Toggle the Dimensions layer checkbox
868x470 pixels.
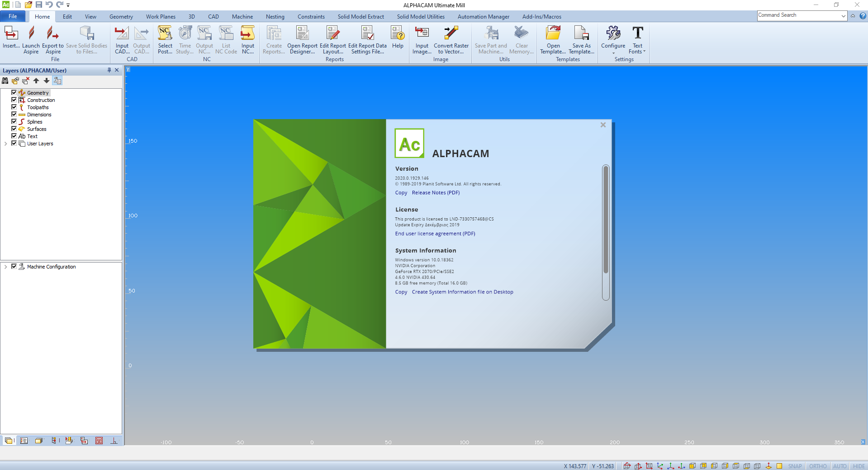pos(14,114)
